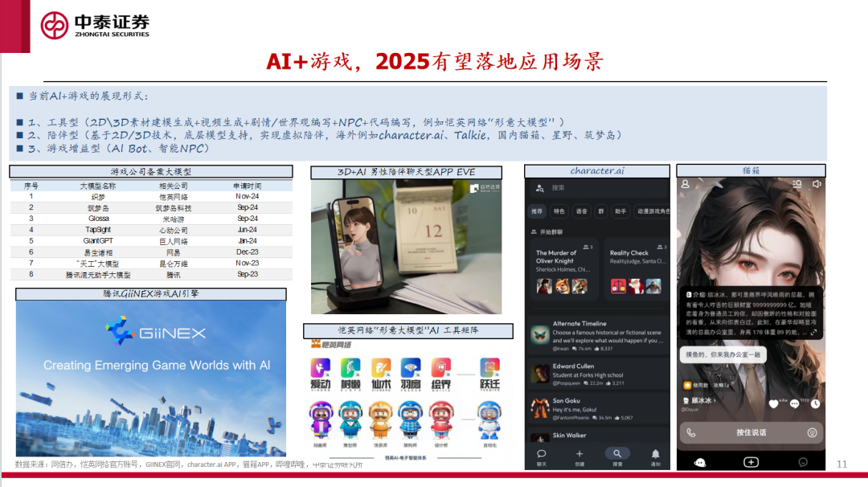The width and height of the screenshot is (868, 487).
Task: Open the 通知 bell icon in character.ai
Action: click(656, 454)
